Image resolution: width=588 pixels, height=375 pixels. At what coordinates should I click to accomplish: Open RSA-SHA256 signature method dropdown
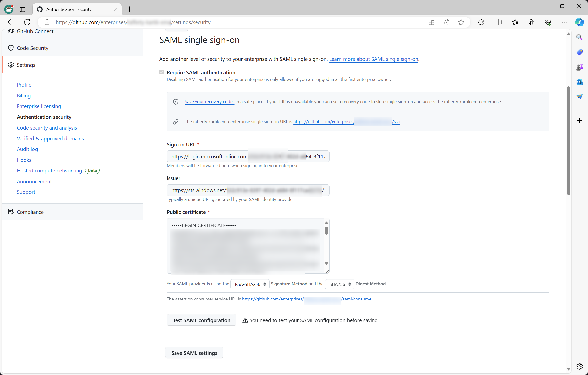point(250,284)
